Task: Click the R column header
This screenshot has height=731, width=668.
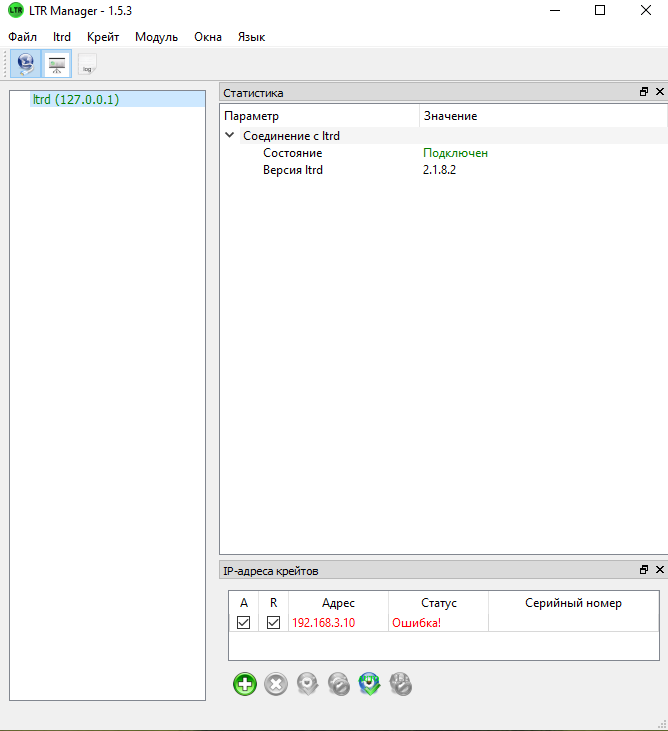Action: (274, 603)
